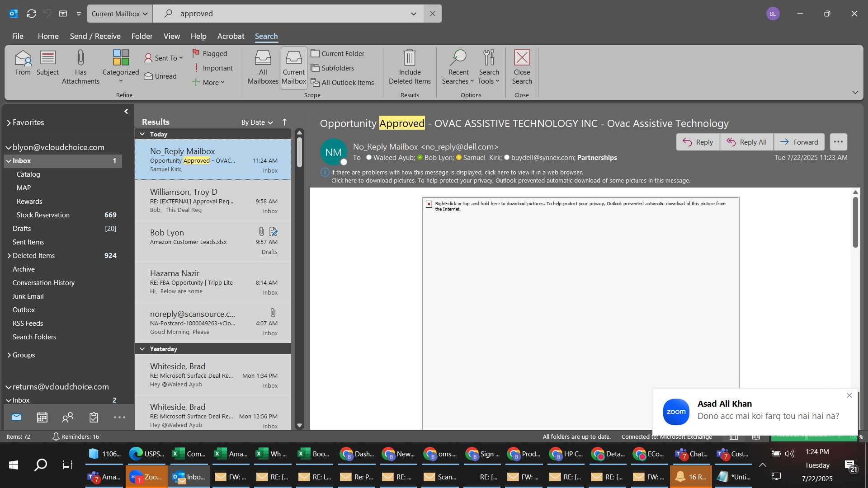Screen dimensions: 868x488
Task: Reverse sort direction arrow
Action: tap(284, 122)
